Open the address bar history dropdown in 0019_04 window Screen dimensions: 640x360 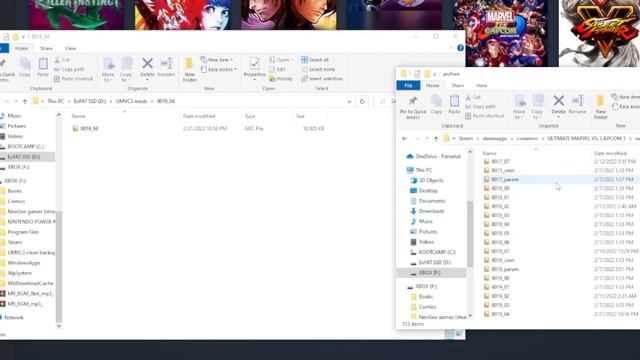point(349,101)
